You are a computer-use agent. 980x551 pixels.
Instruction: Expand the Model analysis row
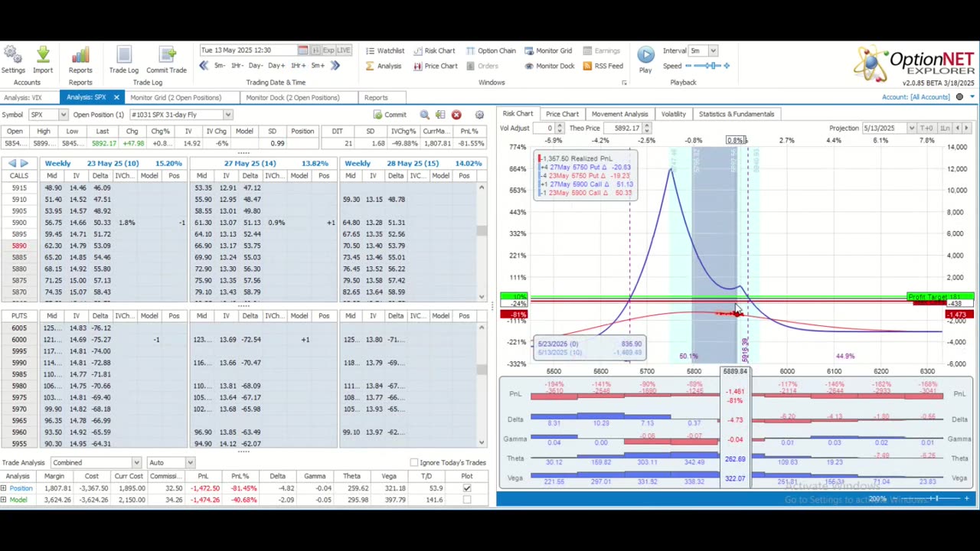pos(4,500)
